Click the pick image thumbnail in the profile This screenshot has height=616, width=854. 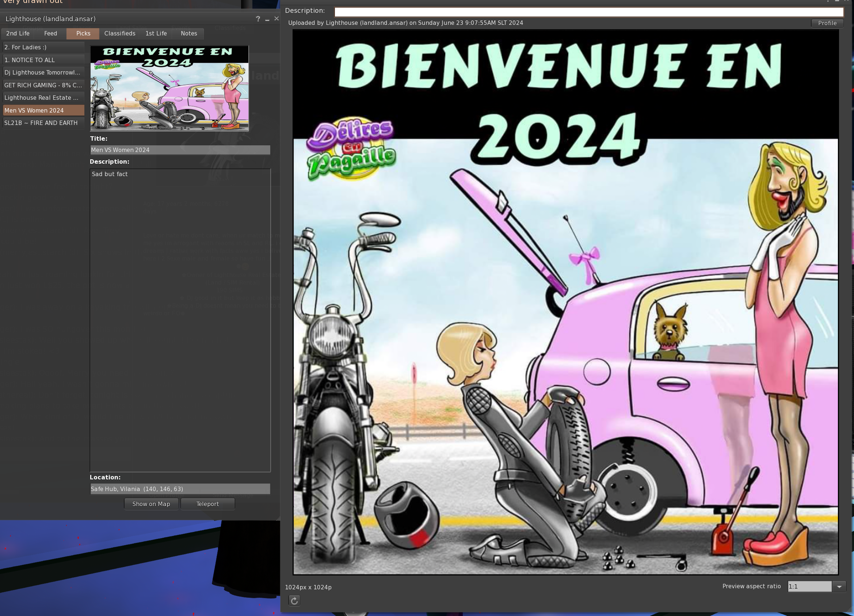169,88
